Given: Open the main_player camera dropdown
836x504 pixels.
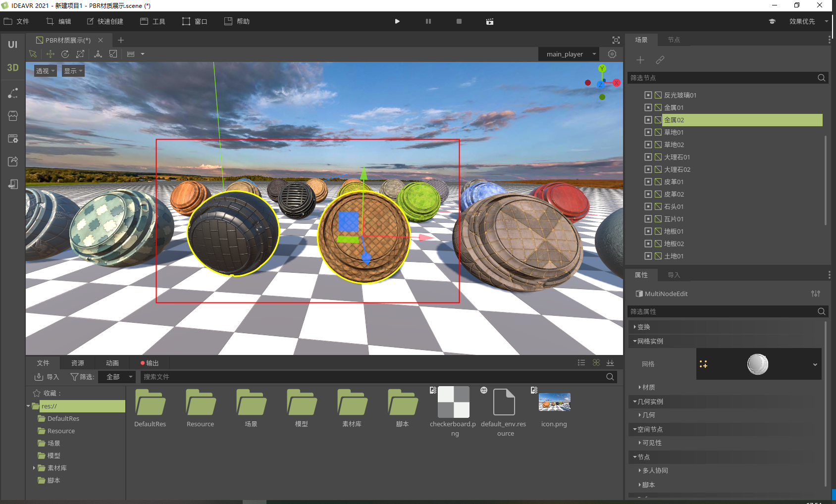Looking at the screenshot, I should pyautogui.click(x=569, y=54).
